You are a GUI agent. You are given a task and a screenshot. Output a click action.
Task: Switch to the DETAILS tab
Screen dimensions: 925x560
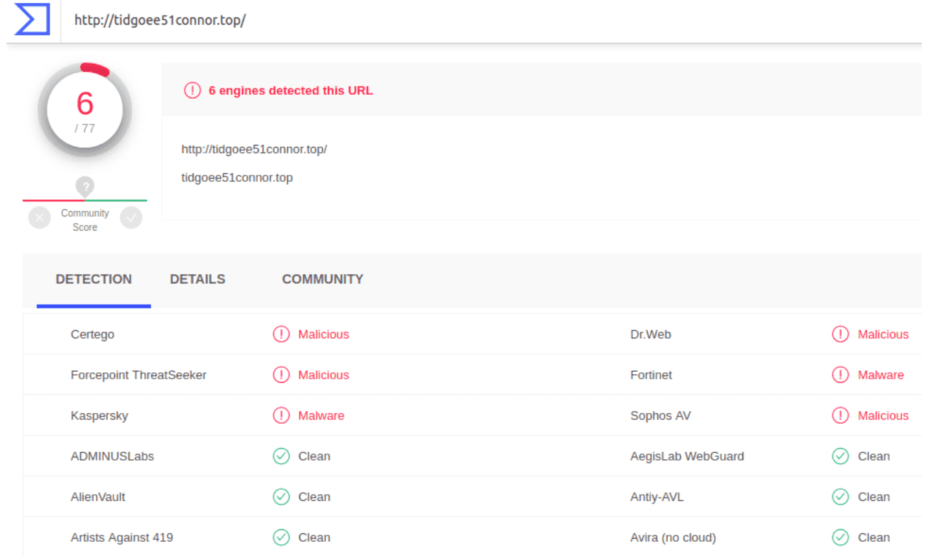point(197,279)
